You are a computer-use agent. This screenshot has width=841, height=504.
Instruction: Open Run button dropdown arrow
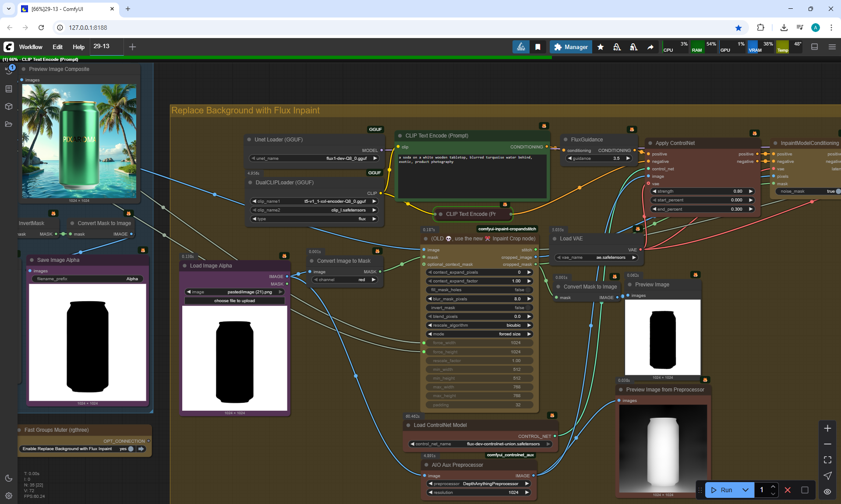pos(746,490)
